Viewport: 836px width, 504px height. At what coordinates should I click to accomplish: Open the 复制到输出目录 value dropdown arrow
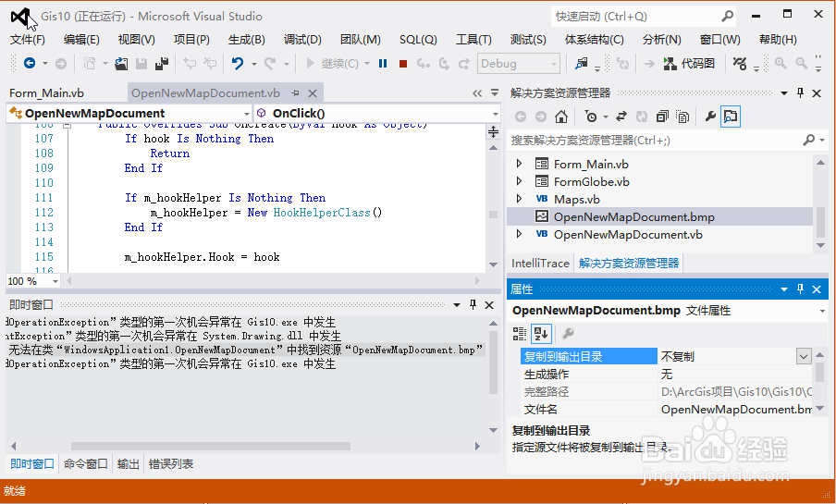click(804, 356)
